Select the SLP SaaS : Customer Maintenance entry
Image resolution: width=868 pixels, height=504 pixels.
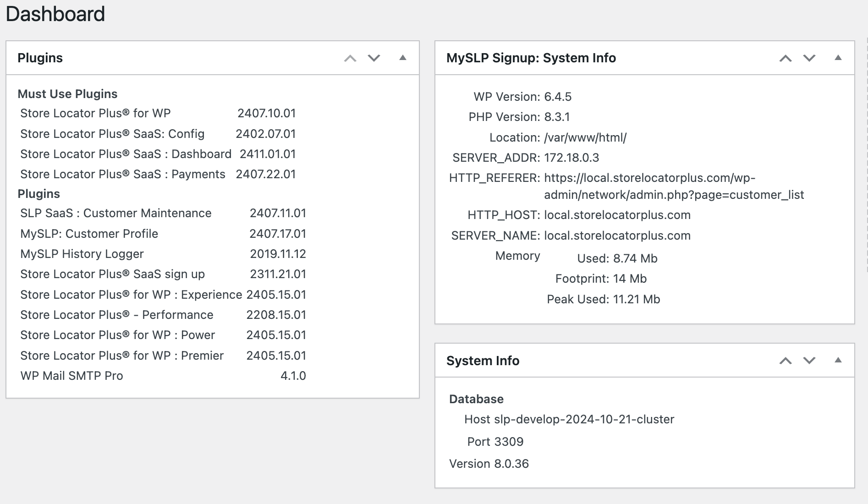(x=115, y=213)
